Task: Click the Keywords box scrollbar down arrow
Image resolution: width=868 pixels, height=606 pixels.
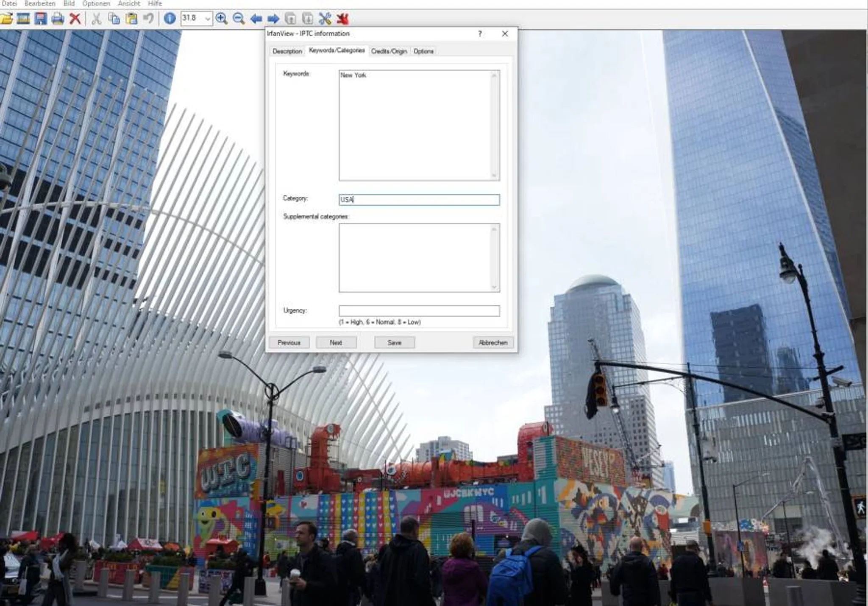Action: 494,176
